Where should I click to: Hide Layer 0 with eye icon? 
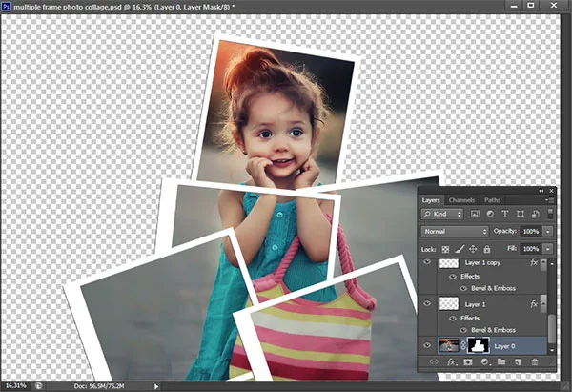pyautogui.click(x=427, y=345)
